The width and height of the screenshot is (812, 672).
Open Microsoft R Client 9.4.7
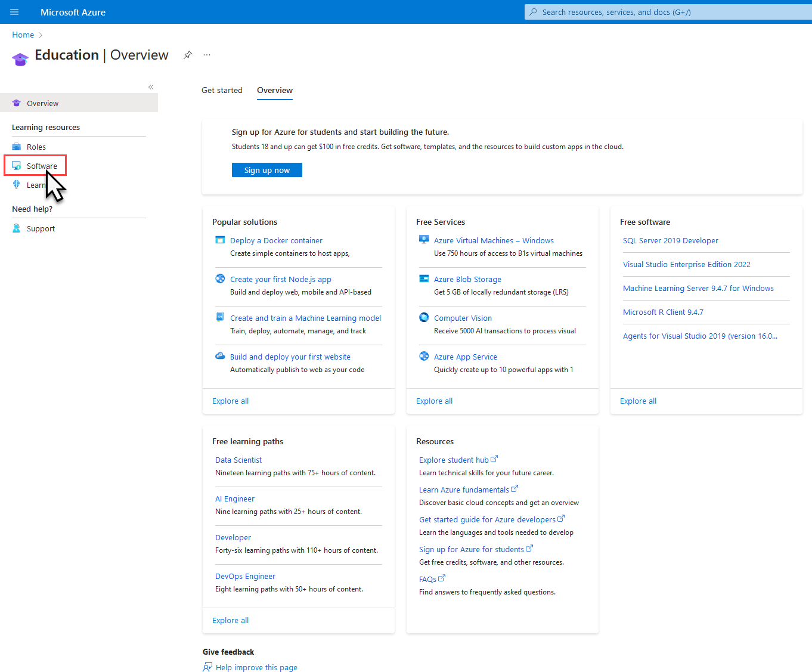[663, 312]
